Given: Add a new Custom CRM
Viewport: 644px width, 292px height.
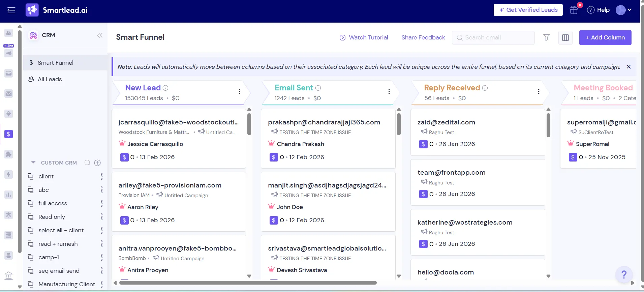Looking at the screenshot, I should [x=97, y=163].
